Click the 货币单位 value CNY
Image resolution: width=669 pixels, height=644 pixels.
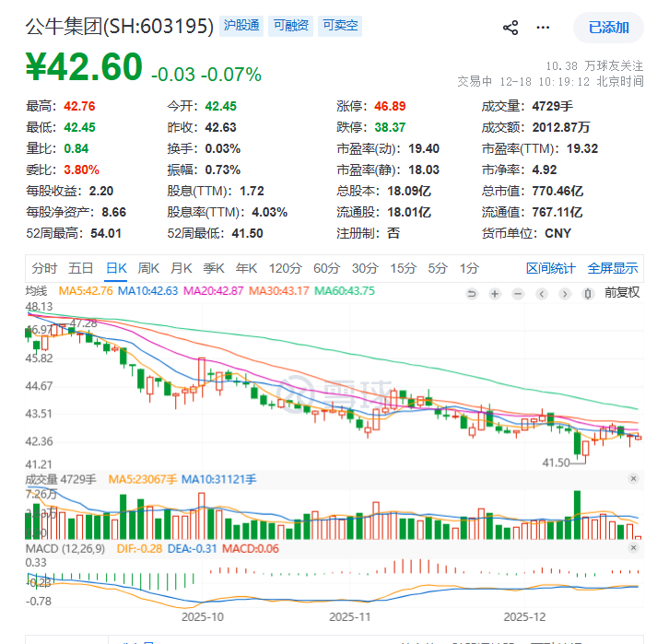click(x=558, y=234)
